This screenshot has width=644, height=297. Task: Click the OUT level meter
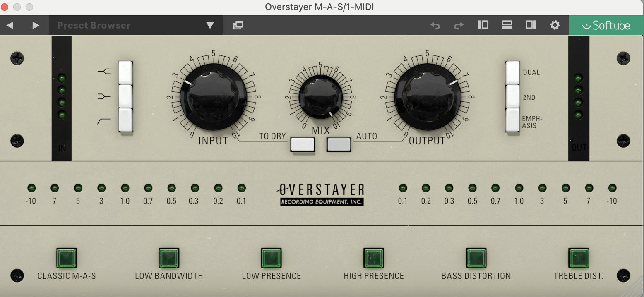[x=579, y=98]
